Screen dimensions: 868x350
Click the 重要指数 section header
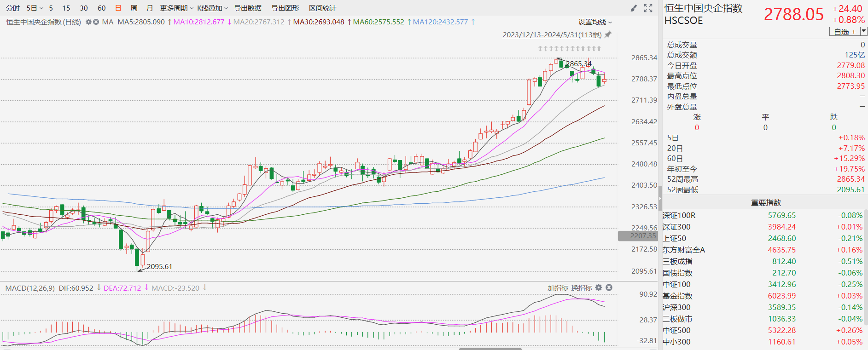(766, 202)
